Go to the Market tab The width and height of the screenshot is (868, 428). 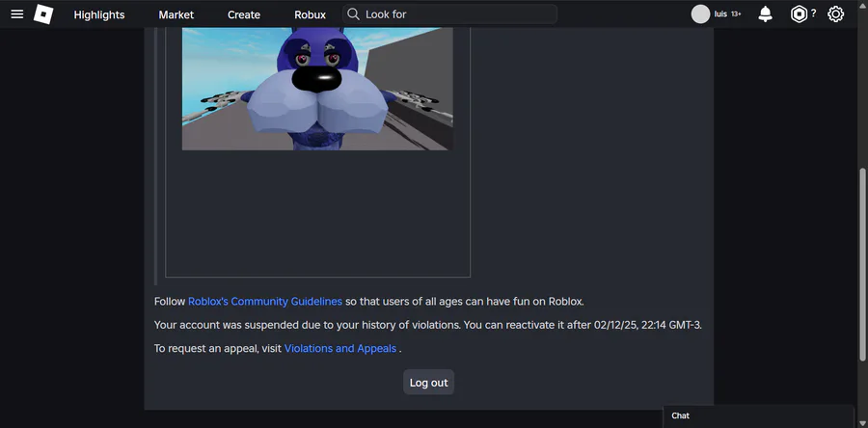pyautogui.click(x=176, y=14)
